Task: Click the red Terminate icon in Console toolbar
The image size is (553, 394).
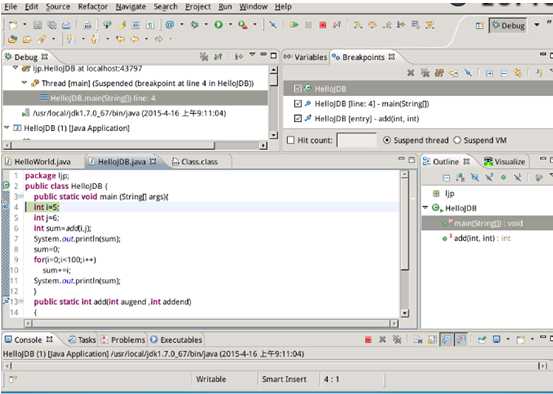Action: tap(368, 340)
